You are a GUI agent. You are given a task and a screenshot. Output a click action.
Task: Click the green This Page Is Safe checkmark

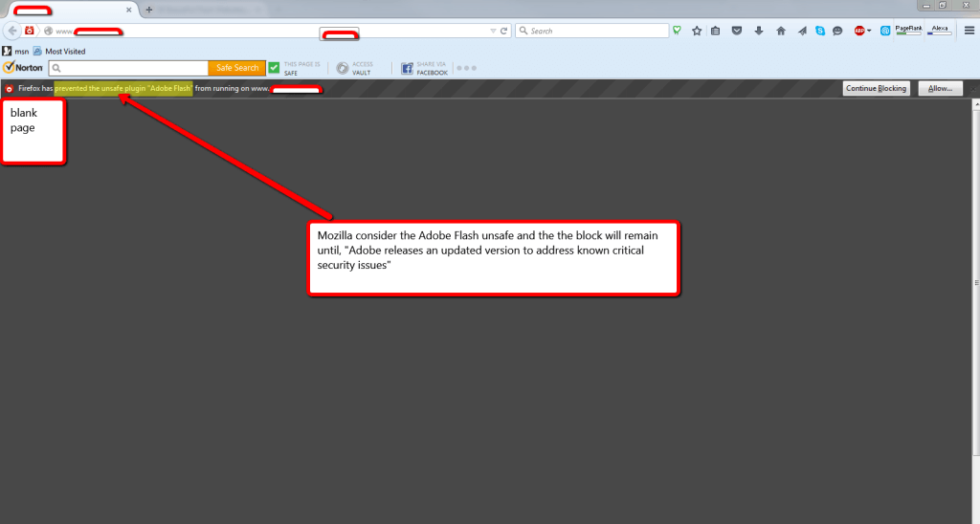pyautogui.click(x=275, y=68)
